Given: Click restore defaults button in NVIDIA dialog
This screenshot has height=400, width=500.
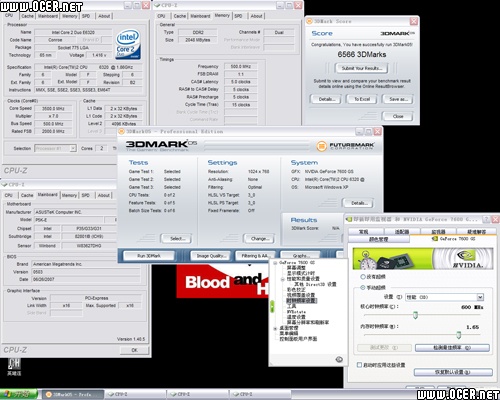Looking at the screenshot, I should (x=453, y=372).
